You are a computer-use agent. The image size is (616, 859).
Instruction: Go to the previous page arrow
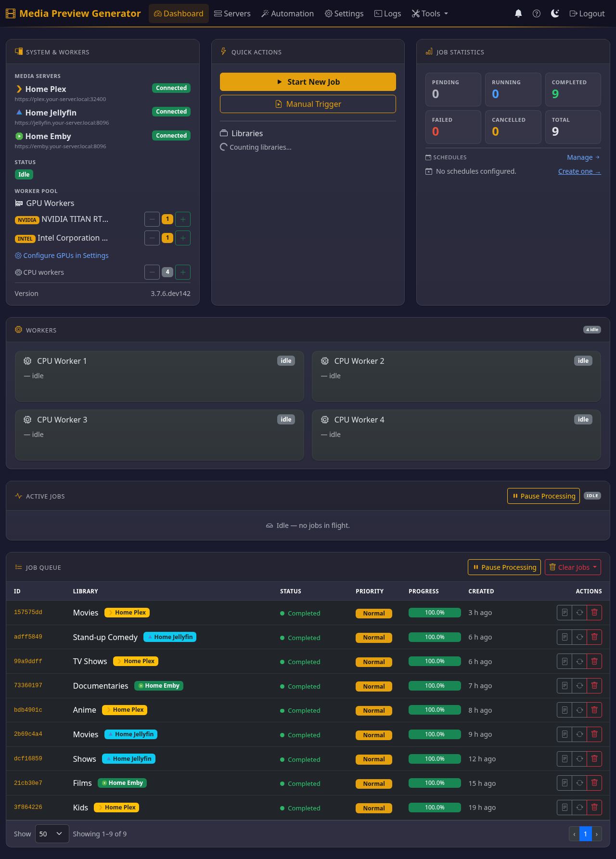574,834
